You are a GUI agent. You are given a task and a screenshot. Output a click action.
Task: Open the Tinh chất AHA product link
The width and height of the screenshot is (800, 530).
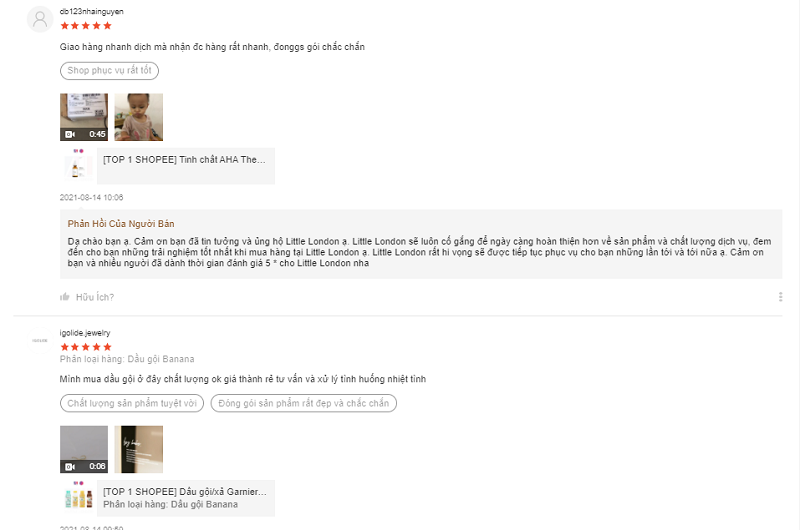pos(186,166)
